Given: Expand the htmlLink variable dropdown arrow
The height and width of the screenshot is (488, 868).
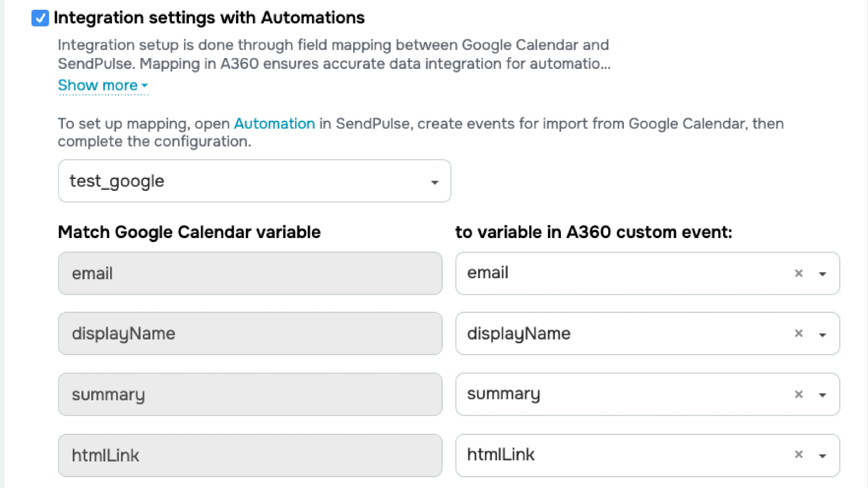Looking at the screenshot, I should pos(822,455).
